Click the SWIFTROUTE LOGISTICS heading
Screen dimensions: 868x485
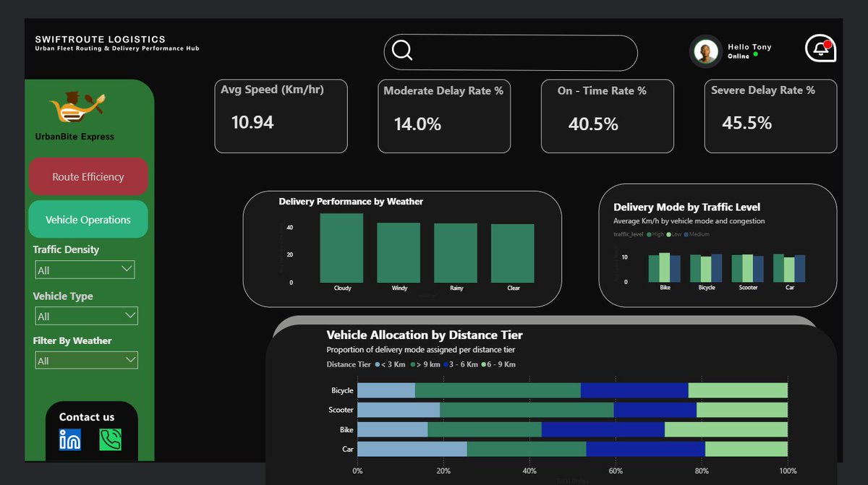point(100,39)
